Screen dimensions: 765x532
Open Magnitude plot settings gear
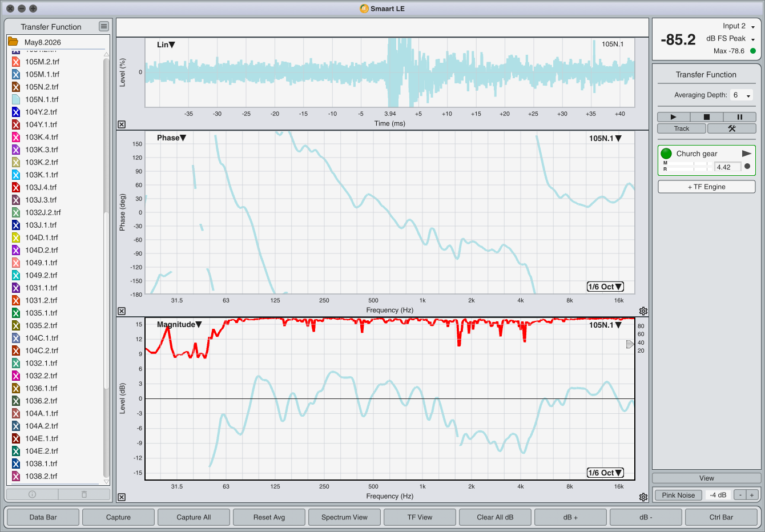(643, 497)
